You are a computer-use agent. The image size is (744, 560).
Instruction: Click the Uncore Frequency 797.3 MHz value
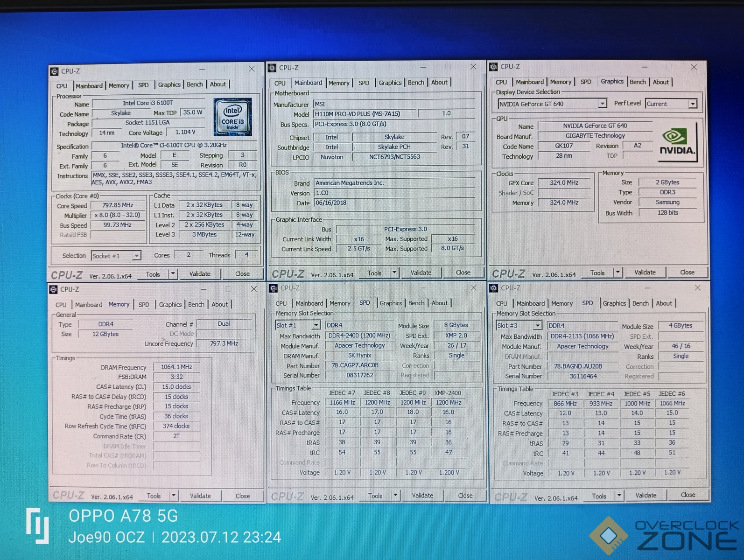coord(224,343)
